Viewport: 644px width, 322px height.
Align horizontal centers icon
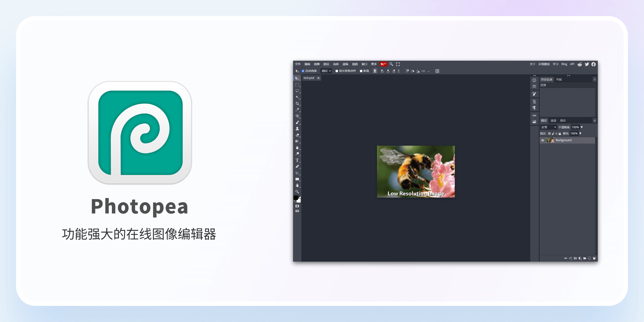(x=388, y=71)
